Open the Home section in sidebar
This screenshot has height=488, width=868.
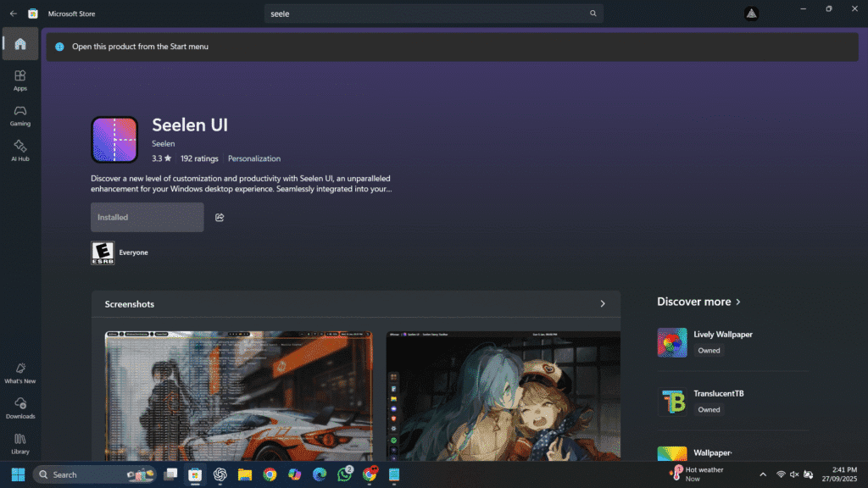[20, 44]
